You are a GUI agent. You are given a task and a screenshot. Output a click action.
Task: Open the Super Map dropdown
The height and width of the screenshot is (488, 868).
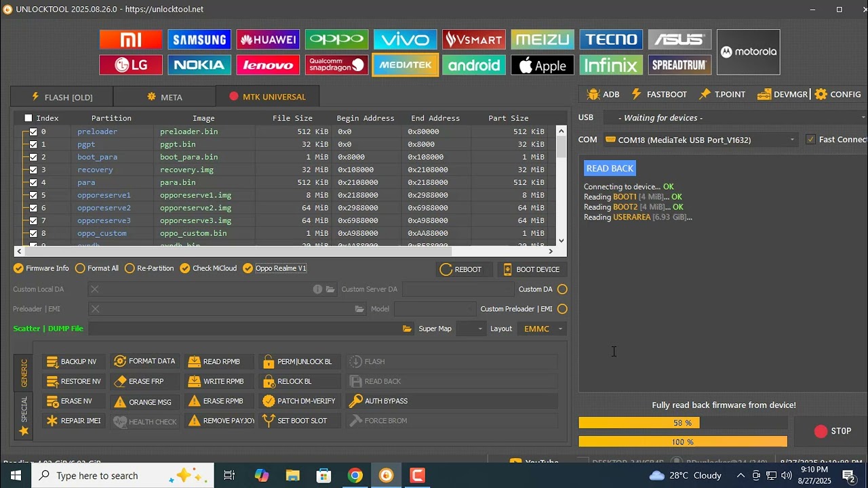pyautogui.click(x=471, y=329)
